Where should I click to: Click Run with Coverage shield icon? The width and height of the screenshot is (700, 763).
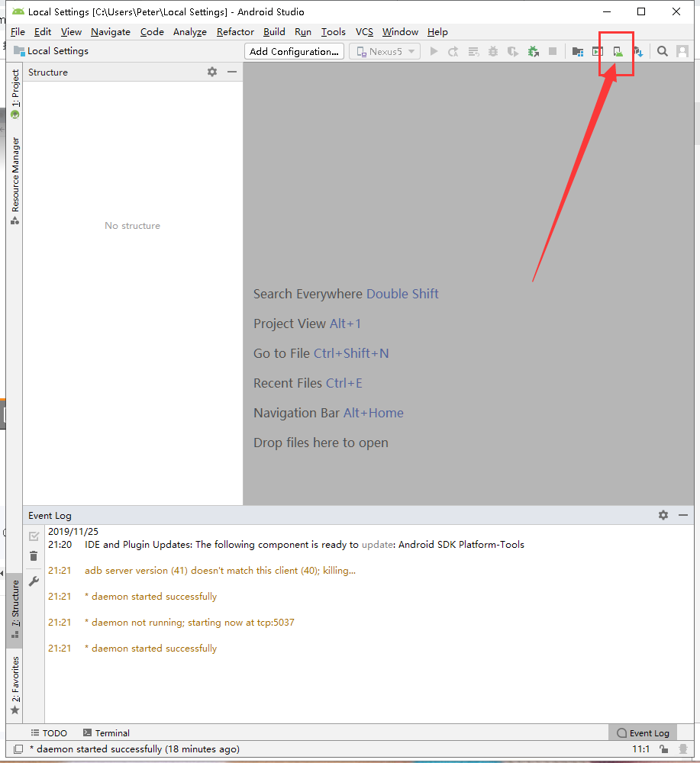click(512, 51)
